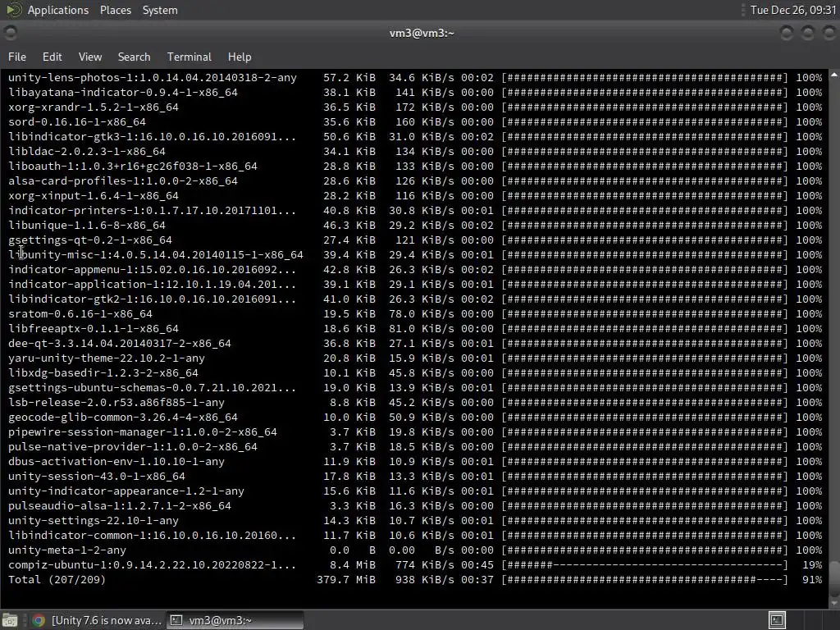The image size is (840, 630).
Task: Click the show desktop icon in bottom panel
Action: click(x=10, y=620)
